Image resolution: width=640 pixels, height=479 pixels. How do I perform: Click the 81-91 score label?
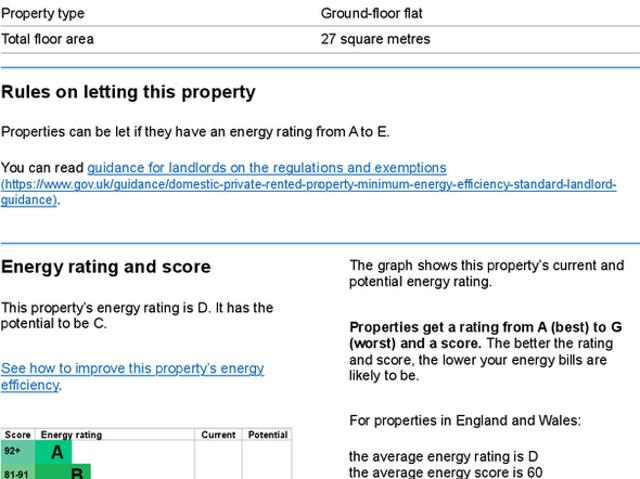tap(17, 473)
